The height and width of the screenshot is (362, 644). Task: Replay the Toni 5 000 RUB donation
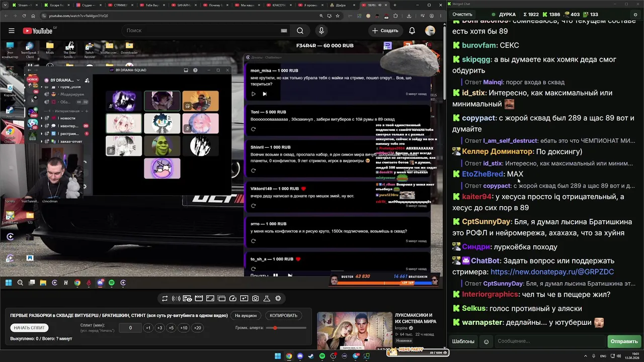point(253,129)
